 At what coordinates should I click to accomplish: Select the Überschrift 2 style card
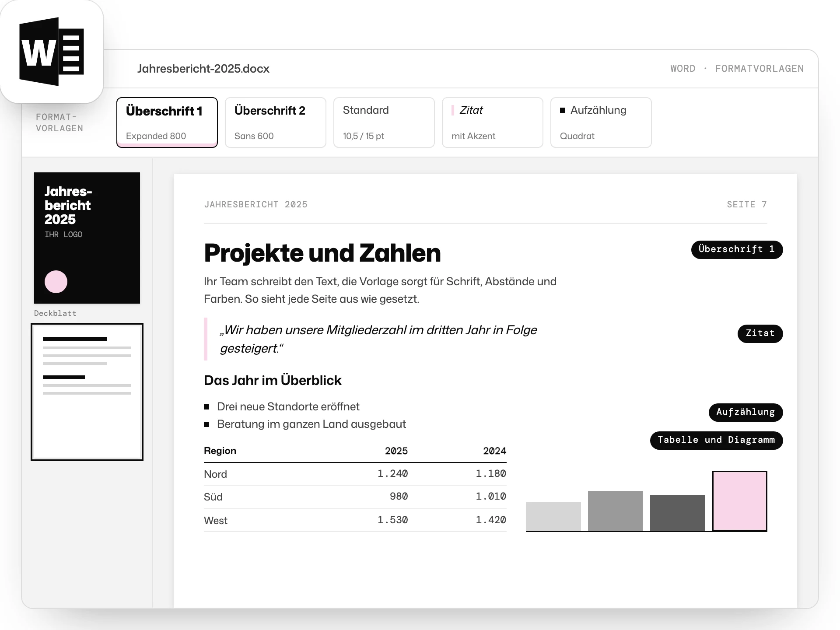[276, 122]
